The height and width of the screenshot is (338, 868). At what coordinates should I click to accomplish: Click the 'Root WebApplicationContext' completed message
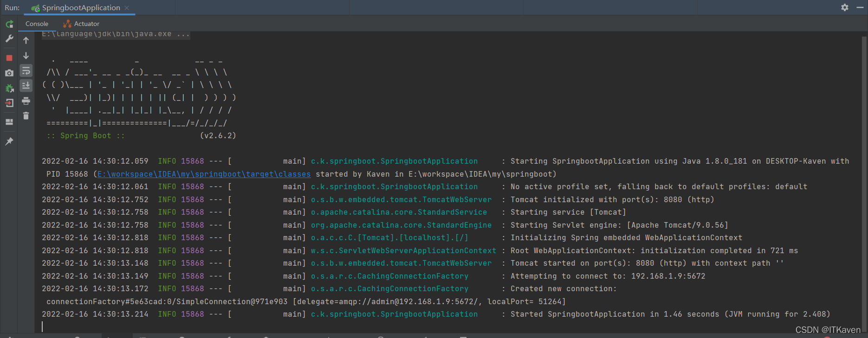(654, 251)
